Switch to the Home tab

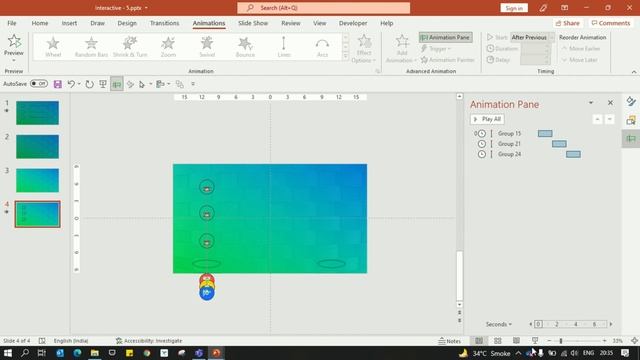click(x=40, y=23)
